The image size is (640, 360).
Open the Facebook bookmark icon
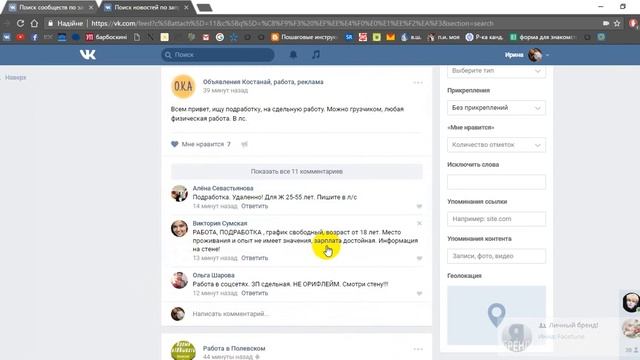tap(35, 37)
